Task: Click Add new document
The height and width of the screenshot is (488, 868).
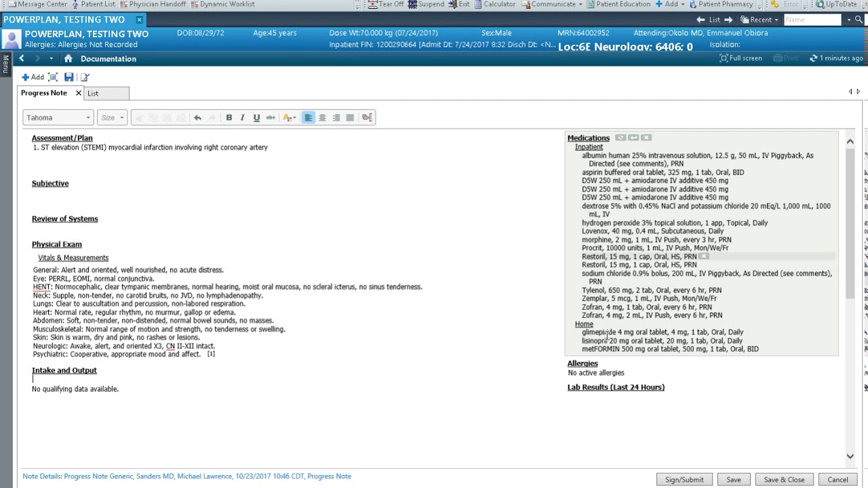Action: [x=33, y=77]
